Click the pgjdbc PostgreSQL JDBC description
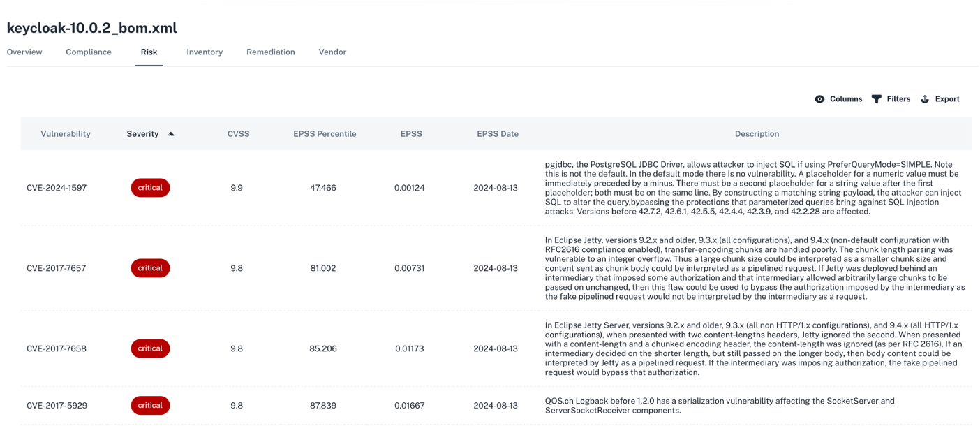Screen dimensions: 980x426 tap(754, 188)
